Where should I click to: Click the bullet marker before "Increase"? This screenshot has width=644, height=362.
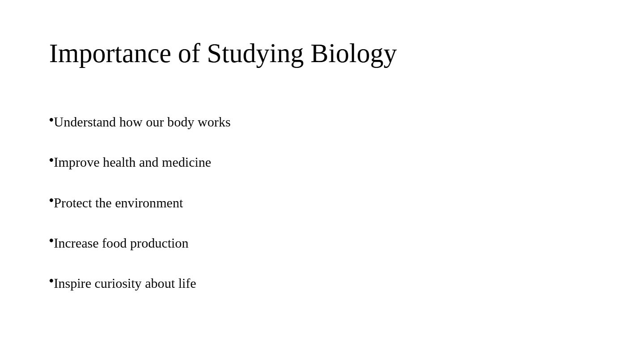[x=51, y=240]
